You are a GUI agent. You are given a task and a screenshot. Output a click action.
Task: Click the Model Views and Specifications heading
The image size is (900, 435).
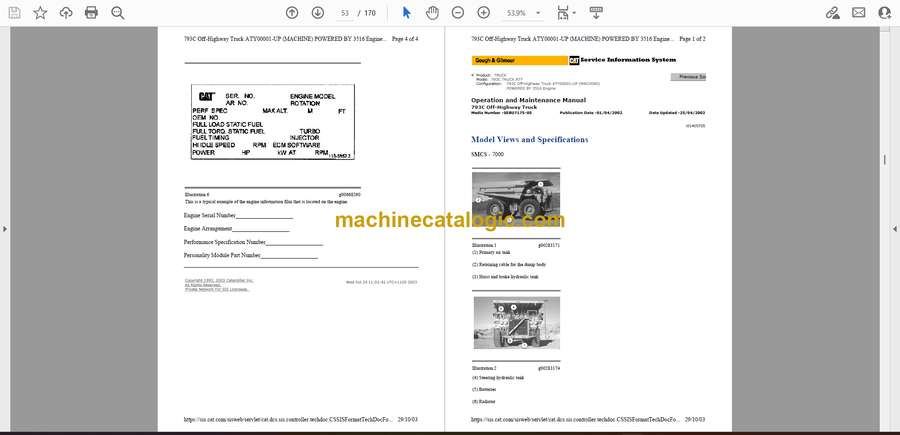click(529, 139)
